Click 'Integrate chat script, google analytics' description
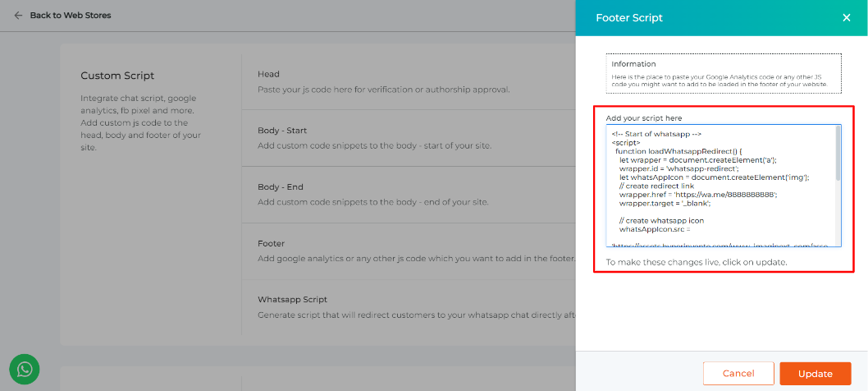Viewport: 868px width, 391px height. (x=140, y=122)
